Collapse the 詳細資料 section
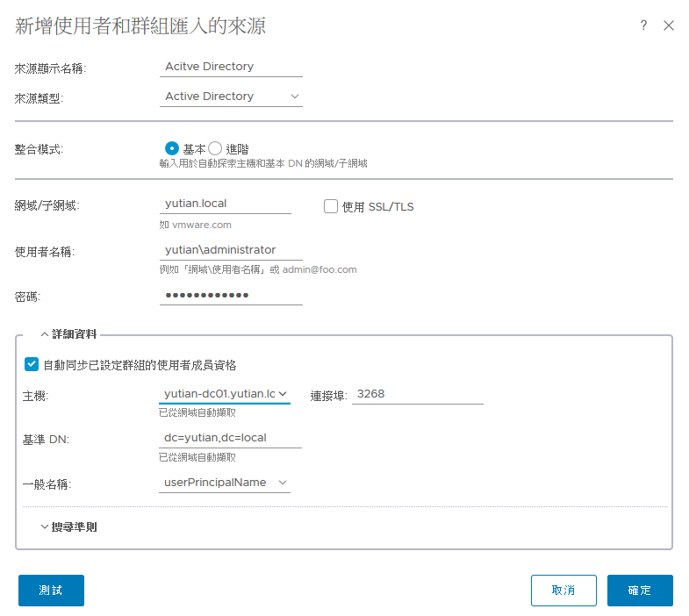 pyautogui.click(x=69, y=334)
